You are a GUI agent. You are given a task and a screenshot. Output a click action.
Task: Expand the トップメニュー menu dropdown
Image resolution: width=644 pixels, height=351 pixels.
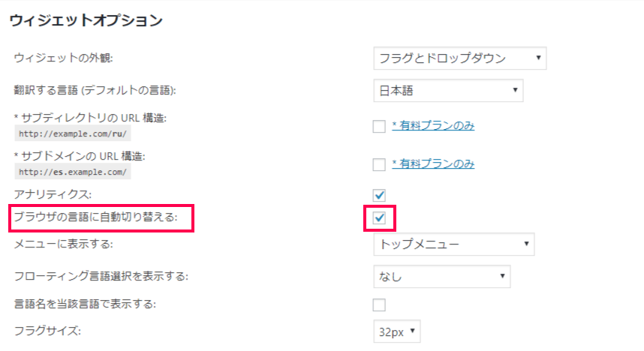(454, 244)
